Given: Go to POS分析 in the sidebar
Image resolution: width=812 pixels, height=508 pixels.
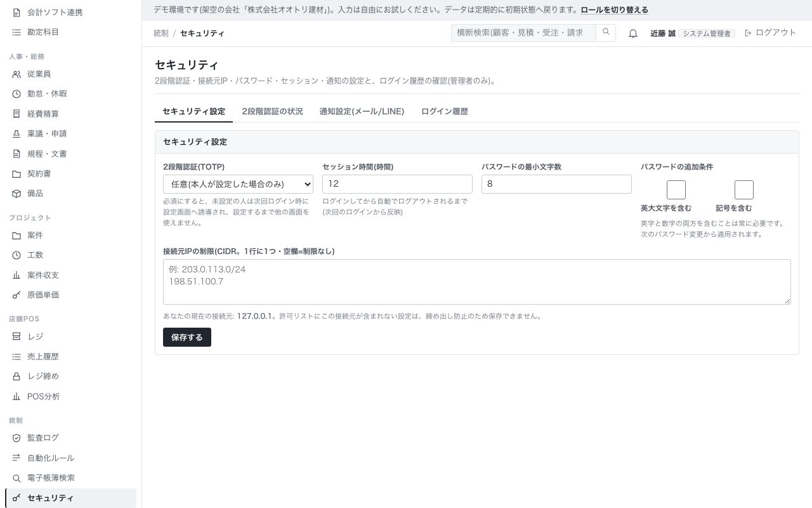Looking at the screenshot, I should pos(70,396).
